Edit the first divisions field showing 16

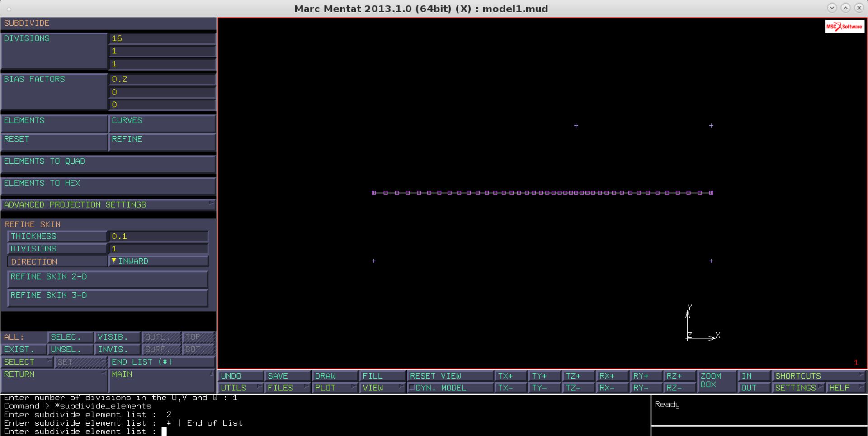coord(162,38)
